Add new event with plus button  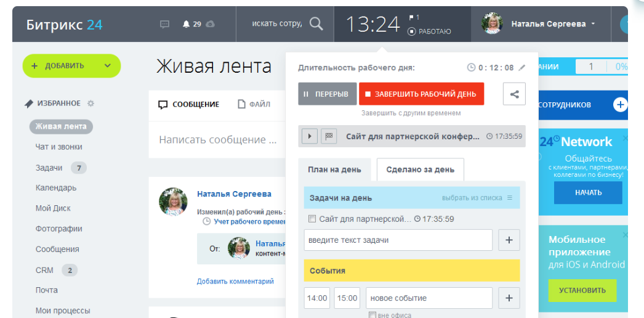pyautogui.click(x=509, y=298)
